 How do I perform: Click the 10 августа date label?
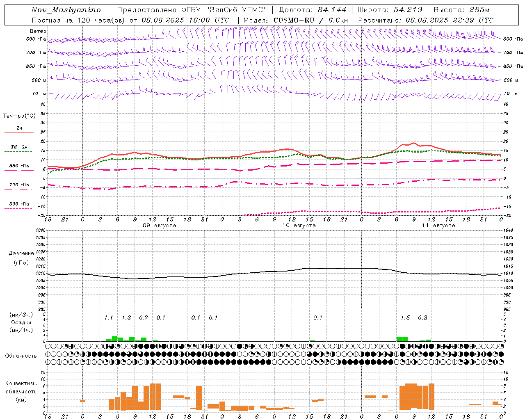coord(299,226)
